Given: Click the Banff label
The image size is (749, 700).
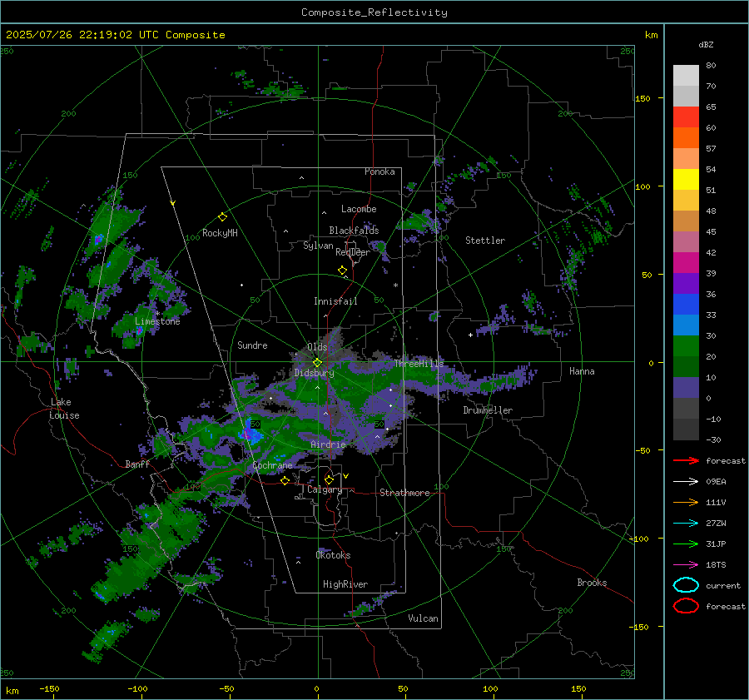Looking at the screenshot, I should point(137,464).
